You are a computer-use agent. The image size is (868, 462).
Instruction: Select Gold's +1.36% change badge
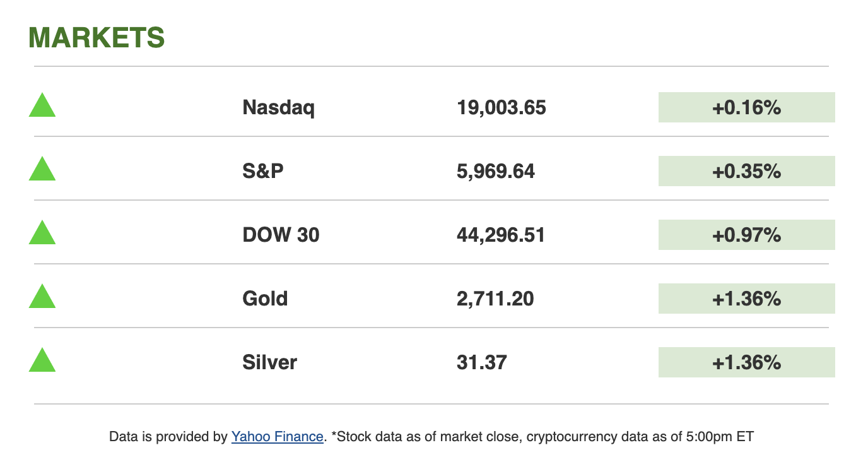746,299
